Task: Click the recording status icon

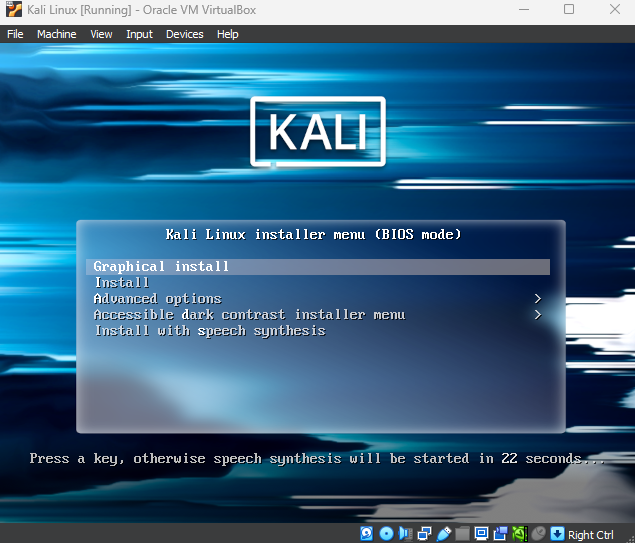Action: [x=500, y=534]
